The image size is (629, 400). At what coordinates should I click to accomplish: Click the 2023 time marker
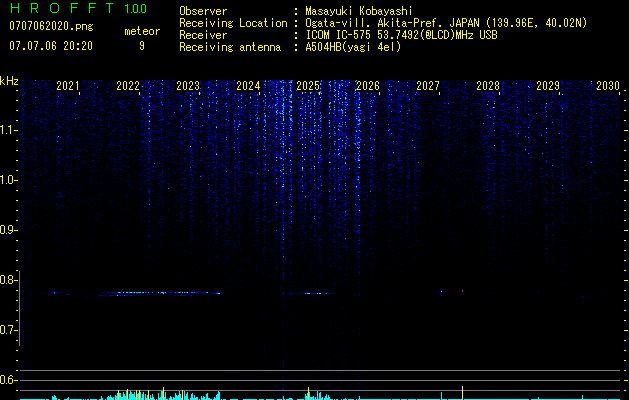click(x=188, y=86)
